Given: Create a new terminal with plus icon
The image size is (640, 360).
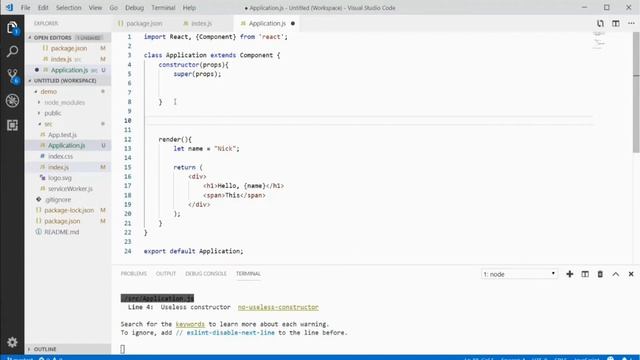Looking at the screenshot, I should coord(569,274).
